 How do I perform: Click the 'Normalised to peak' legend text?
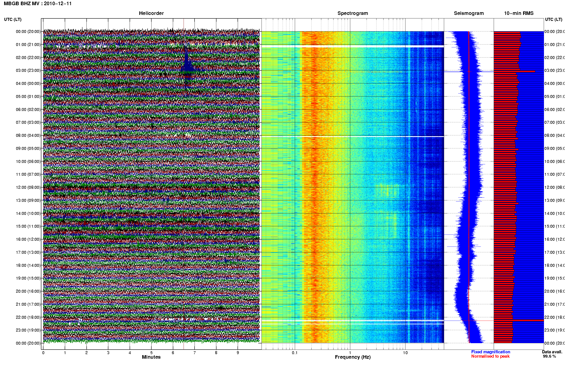pos(490,356)
